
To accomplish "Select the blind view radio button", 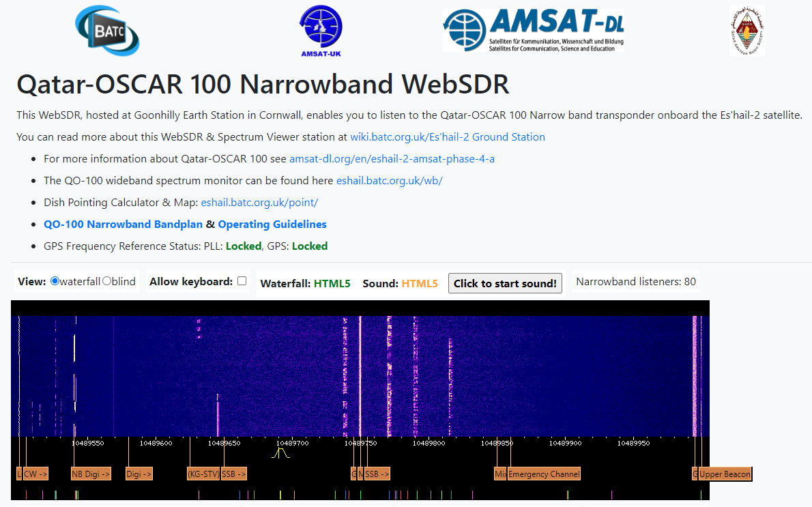I will pyautogui.click(x=106, y=281).
